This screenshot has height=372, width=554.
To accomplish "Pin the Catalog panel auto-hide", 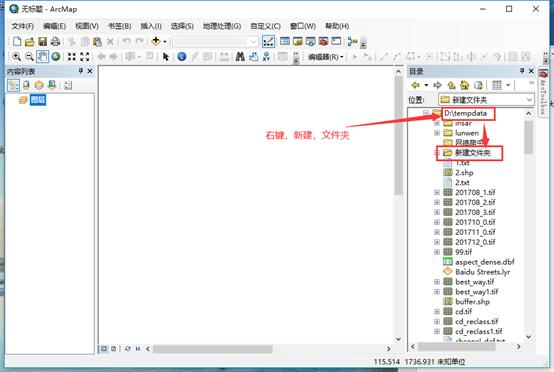I will coord(522,71).
